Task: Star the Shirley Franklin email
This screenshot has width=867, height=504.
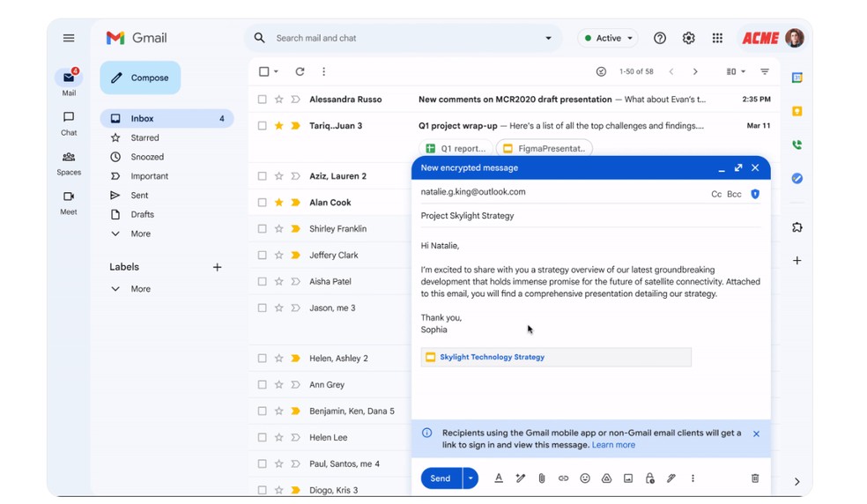Action: [x=278, y=229]
